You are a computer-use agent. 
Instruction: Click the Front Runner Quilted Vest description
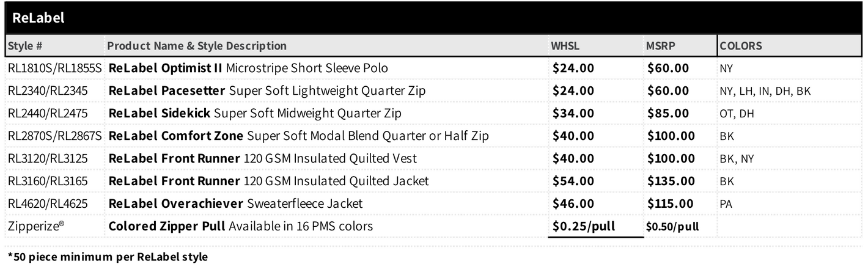[x=263, y=159]
